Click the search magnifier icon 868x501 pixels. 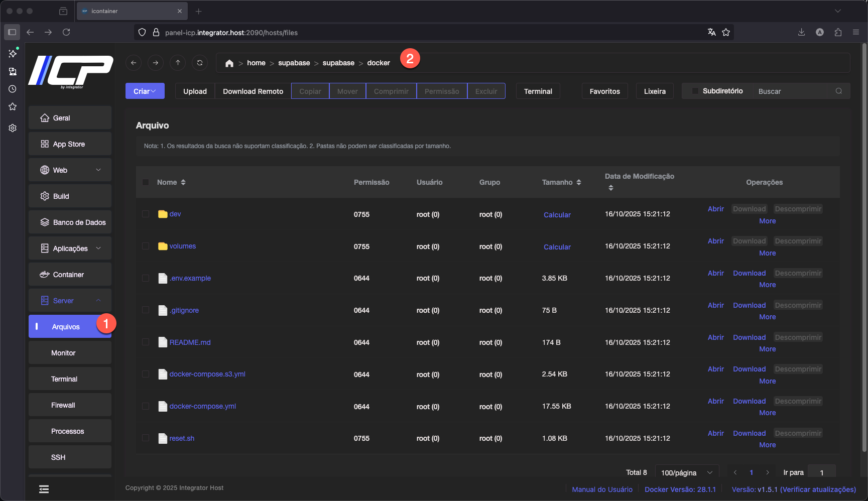(838, 91)
